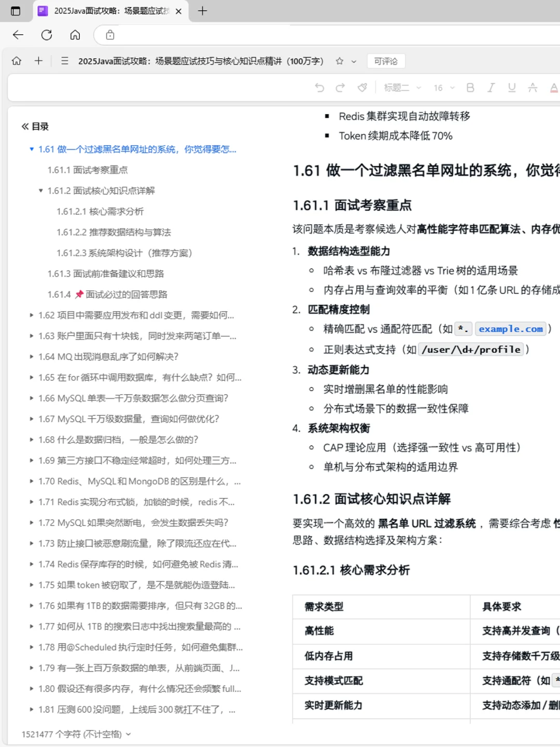Create new document with plus icon
This screenshot has height=747, width=560.
pos(38,61)
